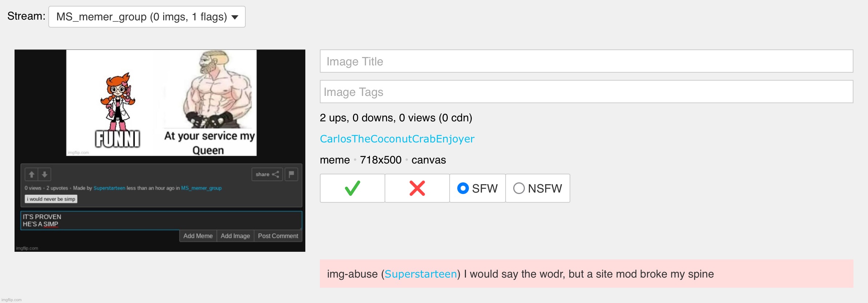Click Add Image in the meme screenshot

point(235,236)
